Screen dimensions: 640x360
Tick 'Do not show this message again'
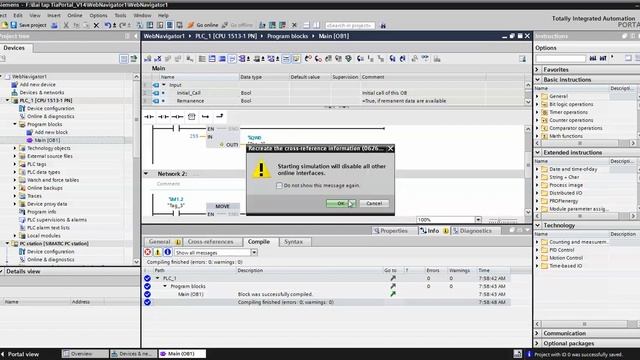point(279,185)
